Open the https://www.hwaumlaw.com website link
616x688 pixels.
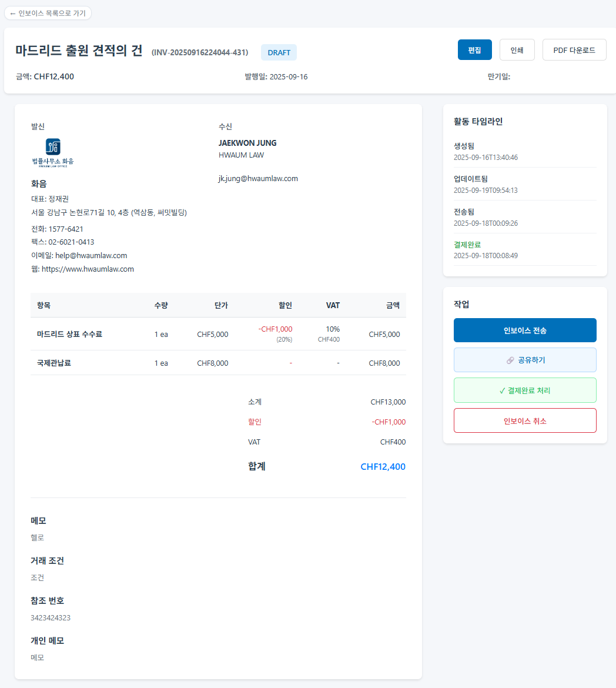pos(88,269)
